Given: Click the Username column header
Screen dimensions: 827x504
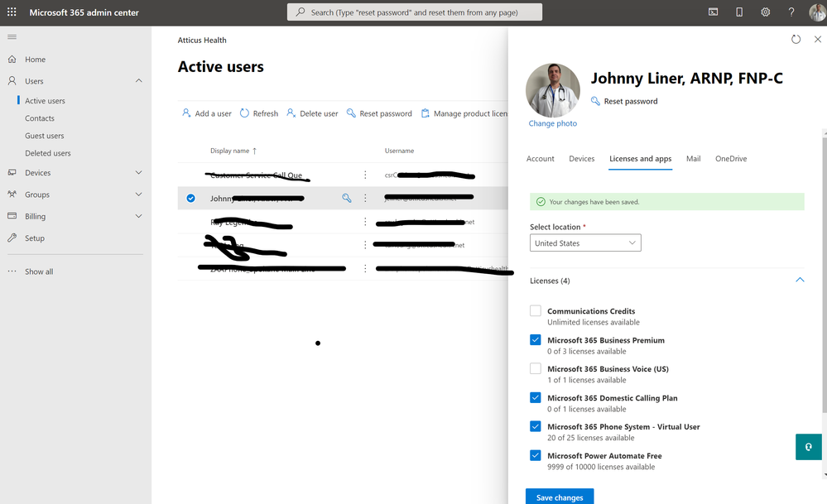Looking at the screenshot, I should point(399,151).
